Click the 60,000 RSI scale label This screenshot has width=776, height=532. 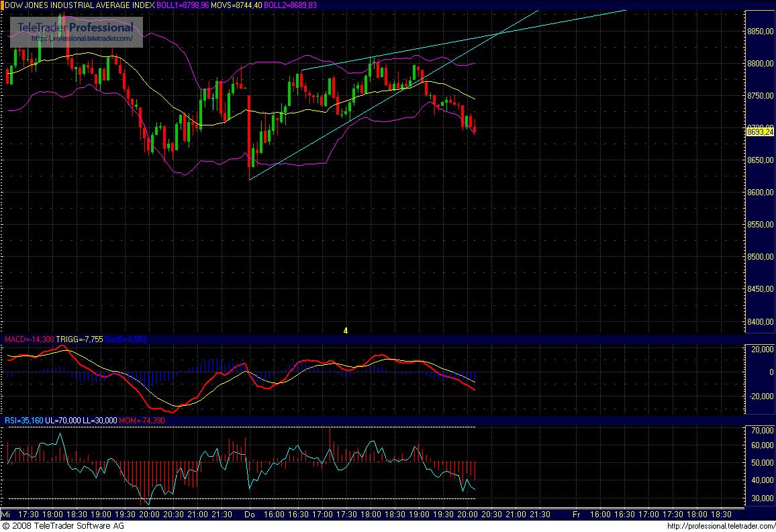tap(762, 445)
